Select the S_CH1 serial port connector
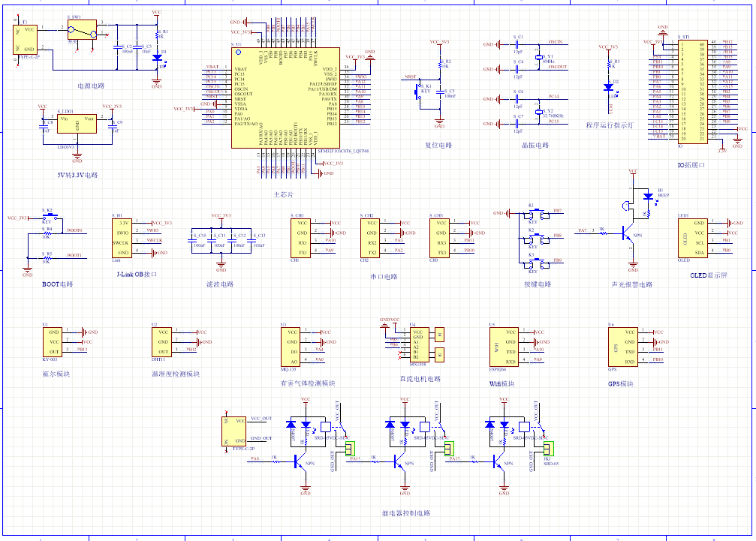Viewport: 756px width, 541px height. point(300,238)
